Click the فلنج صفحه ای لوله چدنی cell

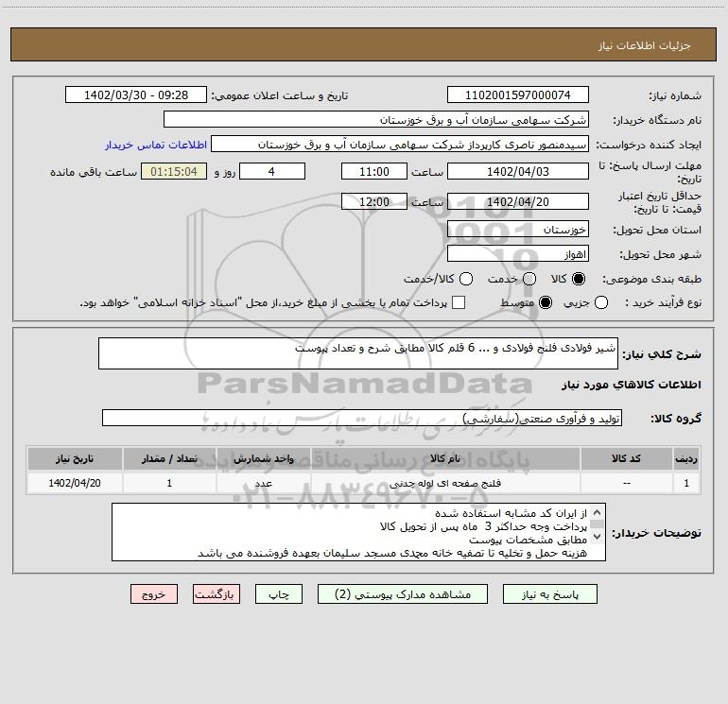point(444,483)
